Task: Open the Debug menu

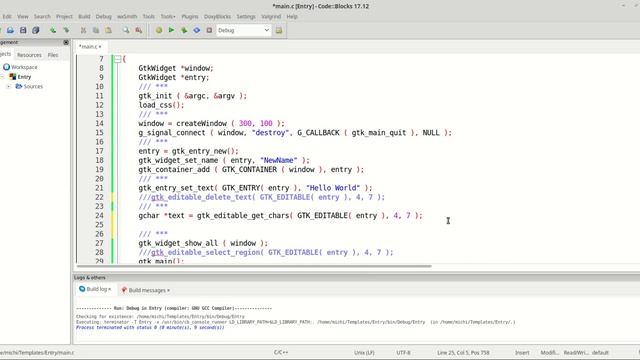Action: click(104, 17)
